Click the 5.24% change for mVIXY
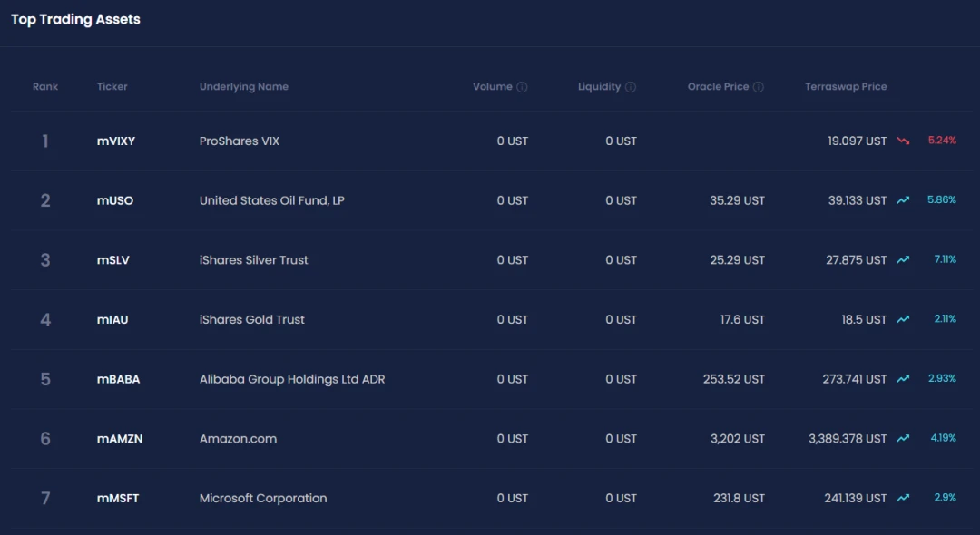Viewport: 980px width, 535px height. click(942, 141)
